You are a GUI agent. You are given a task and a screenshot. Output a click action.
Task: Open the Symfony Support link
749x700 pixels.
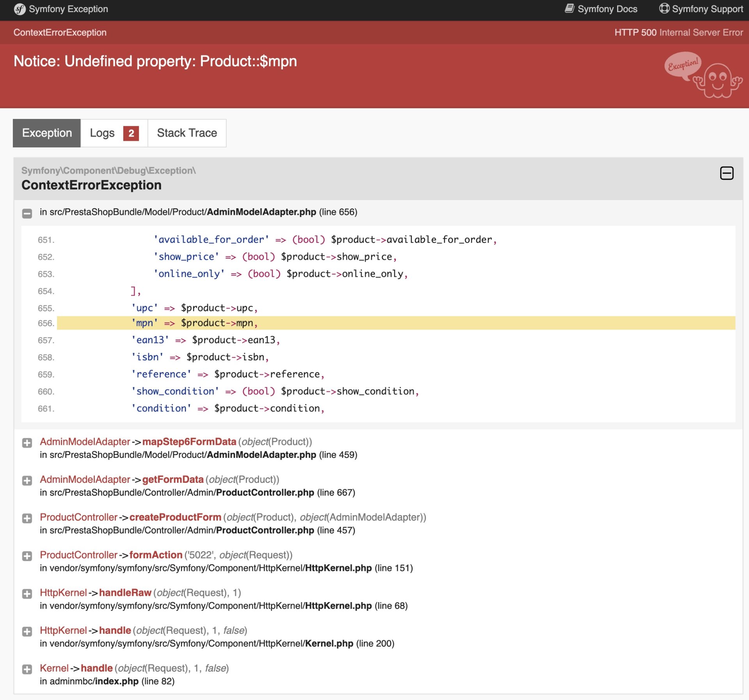pos(707,9)
